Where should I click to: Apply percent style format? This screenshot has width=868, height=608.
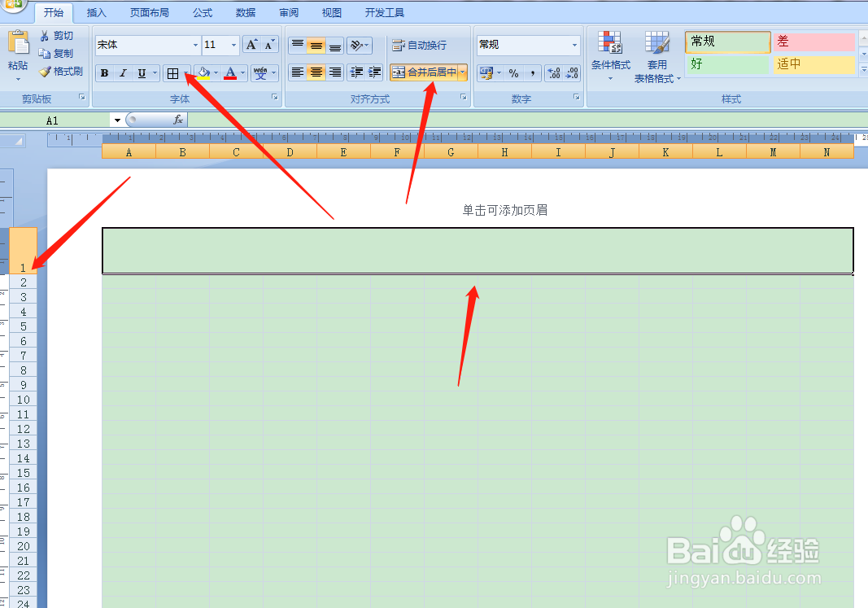pos(513,73)
